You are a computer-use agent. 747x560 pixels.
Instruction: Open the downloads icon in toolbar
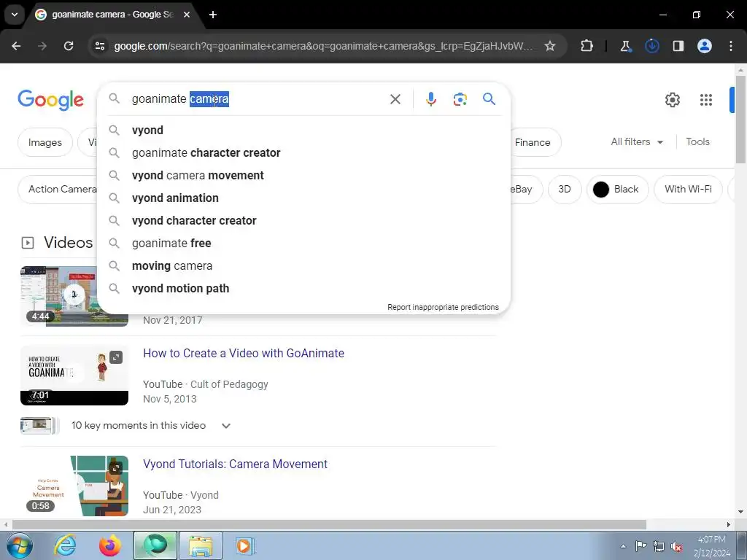click(651, 46)
